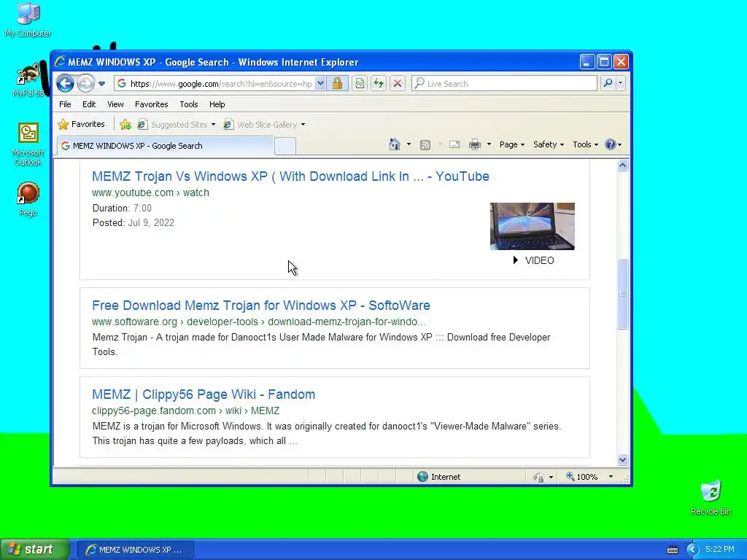Click the Microsoft Outlook desktop icon
The image size is (747, 560).
28,144
